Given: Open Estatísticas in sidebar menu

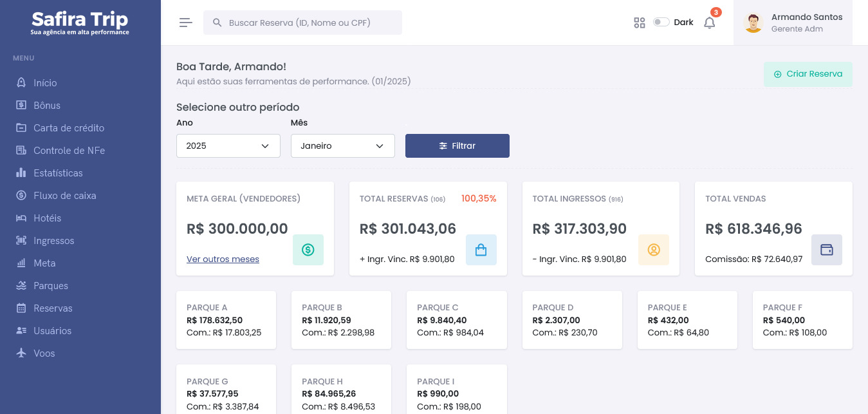Looking at the screenshot, I should (x=58, y=173).
